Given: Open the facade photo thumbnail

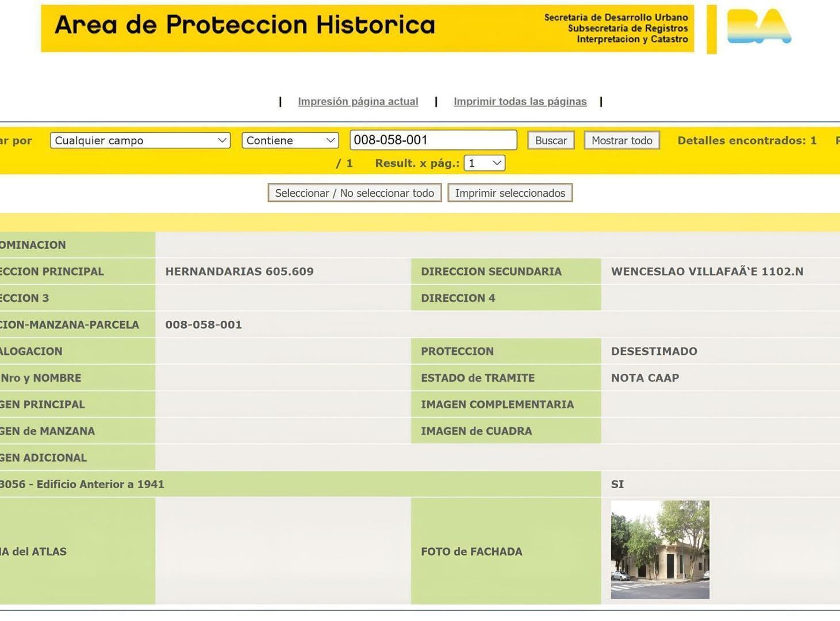Looking at the screenshot, I should coord(660,550).
